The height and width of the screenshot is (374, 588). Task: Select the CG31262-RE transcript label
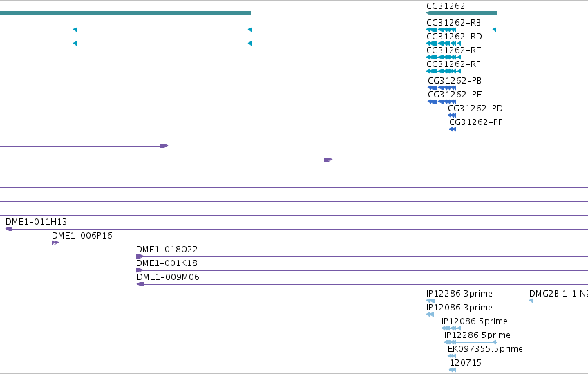[454, 50]
